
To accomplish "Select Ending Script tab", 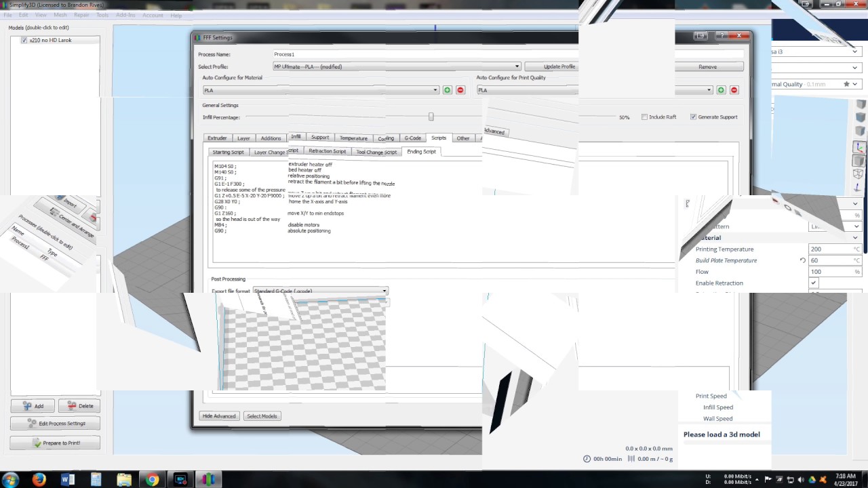I will coord(421,151).
